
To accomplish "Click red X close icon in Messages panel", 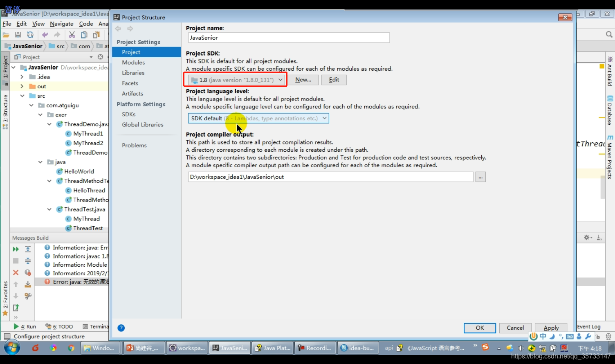I will coord(16,272).
